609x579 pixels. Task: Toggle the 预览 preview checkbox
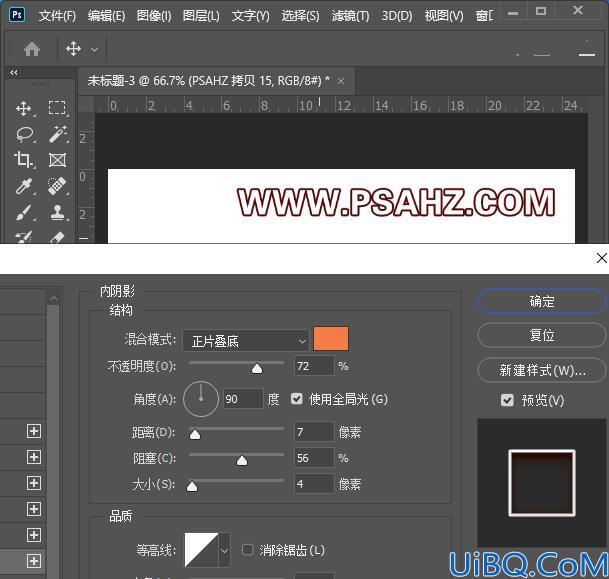507,400
